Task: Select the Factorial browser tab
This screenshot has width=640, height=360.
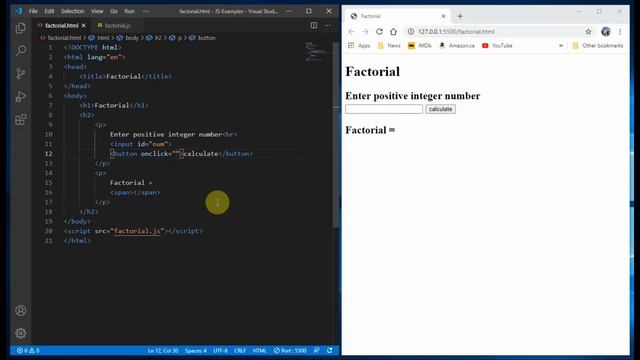Action: pos(398,16)
